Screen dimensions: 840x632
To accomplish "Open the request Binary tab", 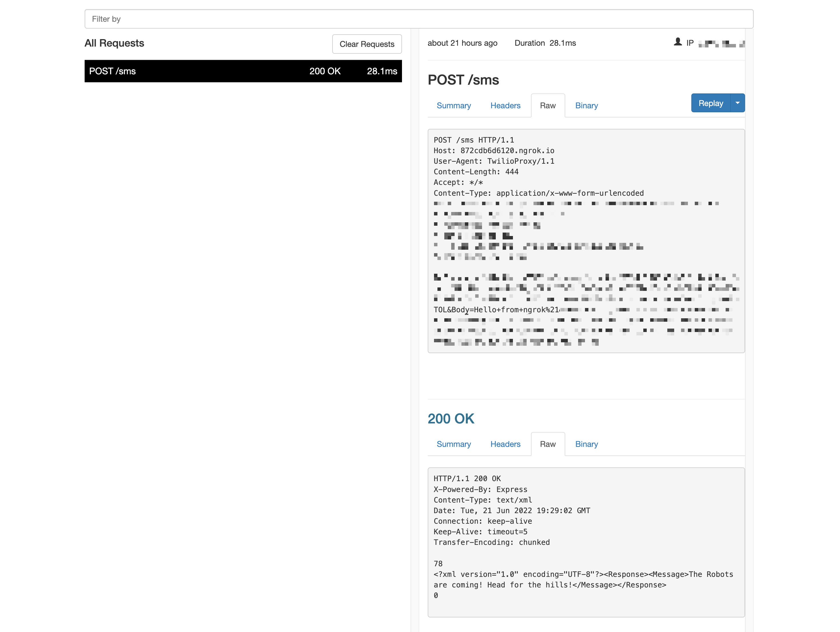I will [586, 105].
